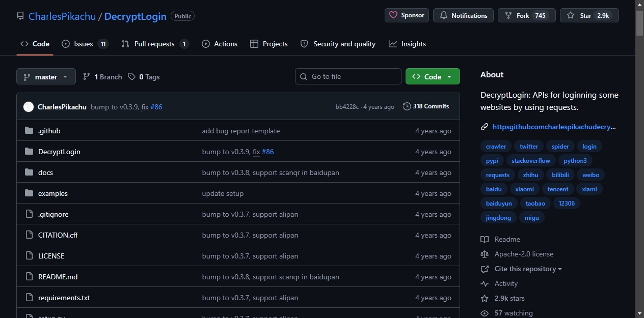Open the Issues tab

tap(85, 44)
